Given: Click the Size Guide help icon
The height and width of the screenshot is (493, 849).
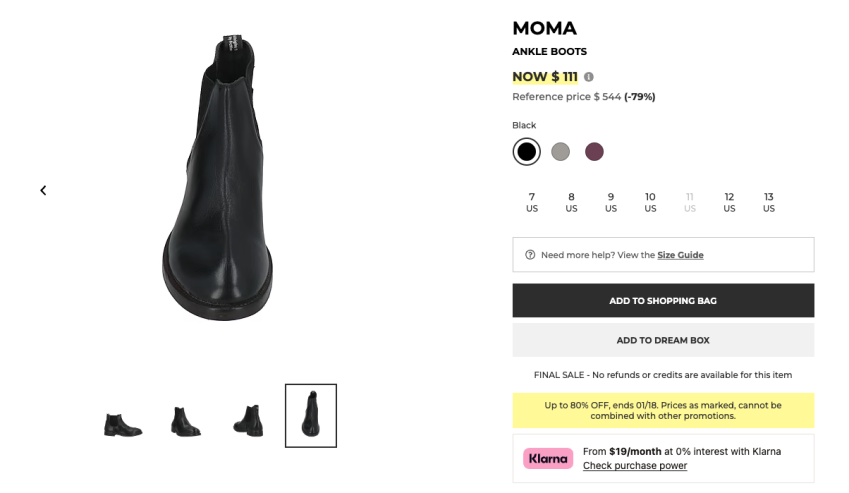Looking at the screenshot, I should pyautogui.click(x=530, y=255).
